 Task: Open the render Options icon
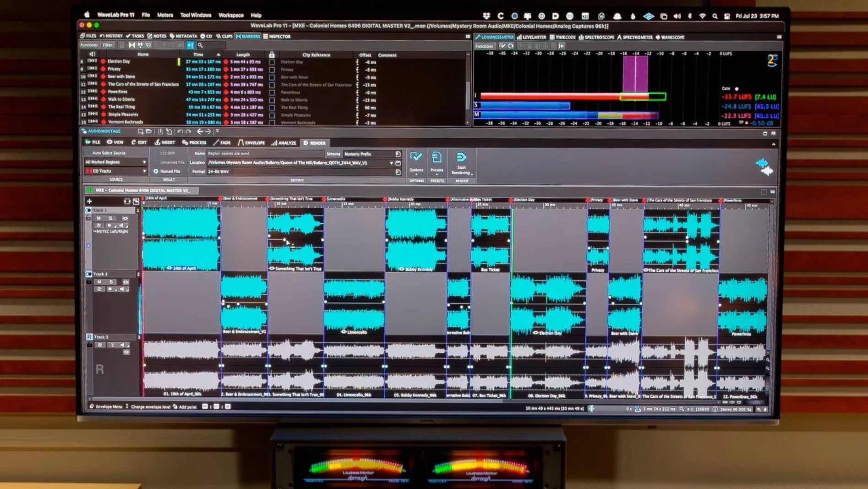tap(416, 157)
